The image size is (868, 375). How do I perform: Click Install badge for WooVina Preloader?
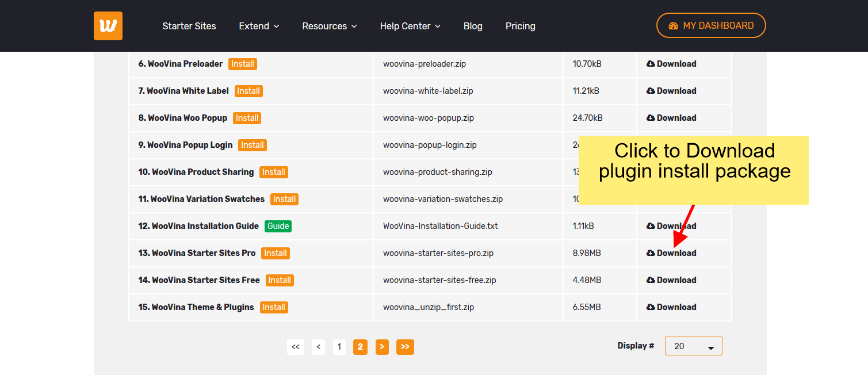coord(243,64)
